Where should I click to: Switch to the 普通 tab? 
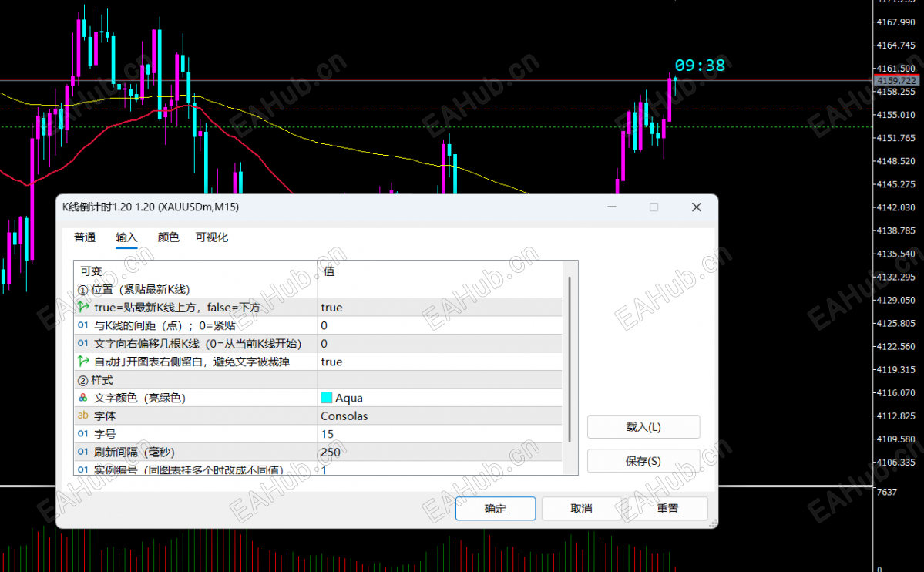pyautogui.click(x=85, y=237)
